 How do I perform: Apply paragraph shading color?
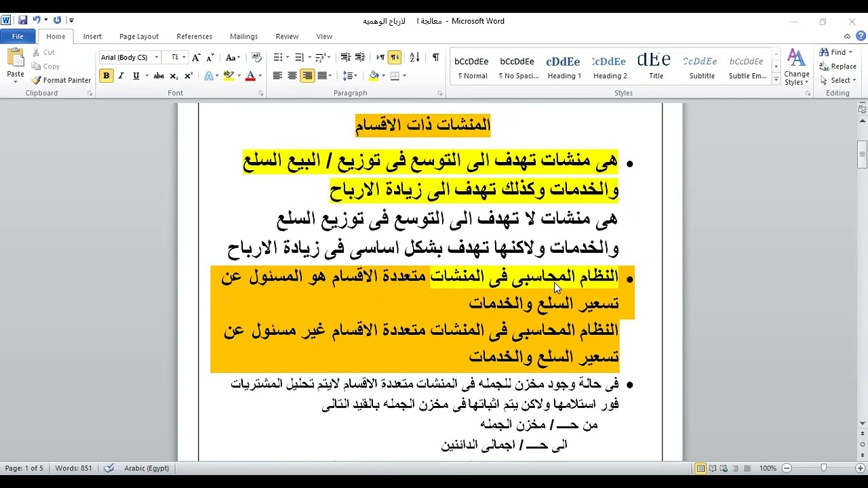pos(374,76)
